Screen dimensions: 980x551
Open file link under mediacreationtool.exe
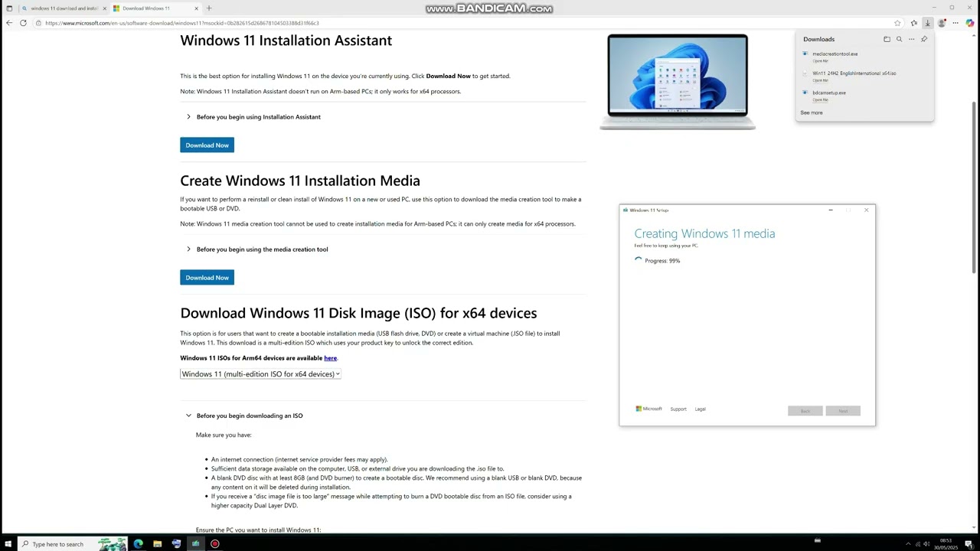(820, 60)
